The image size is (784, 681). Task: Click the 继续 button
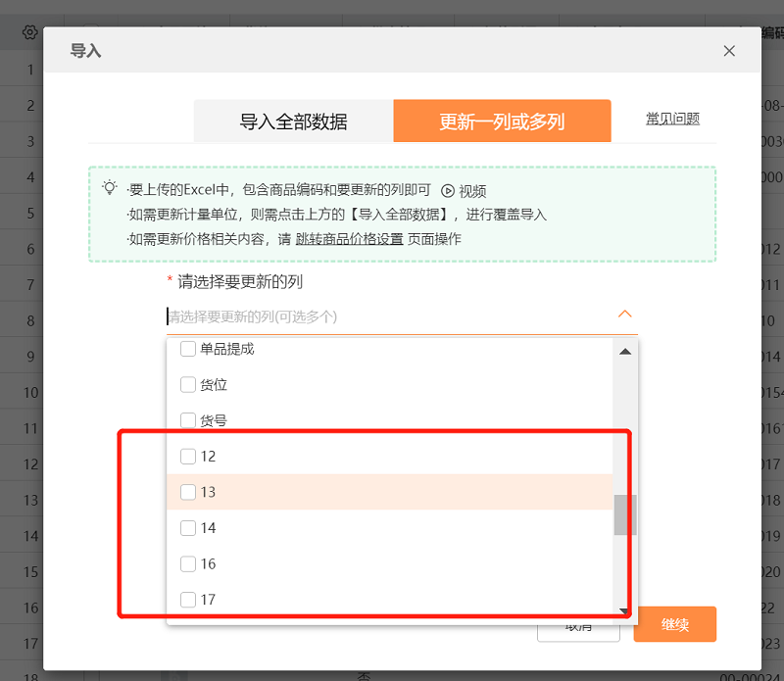[x=675, y=624]
